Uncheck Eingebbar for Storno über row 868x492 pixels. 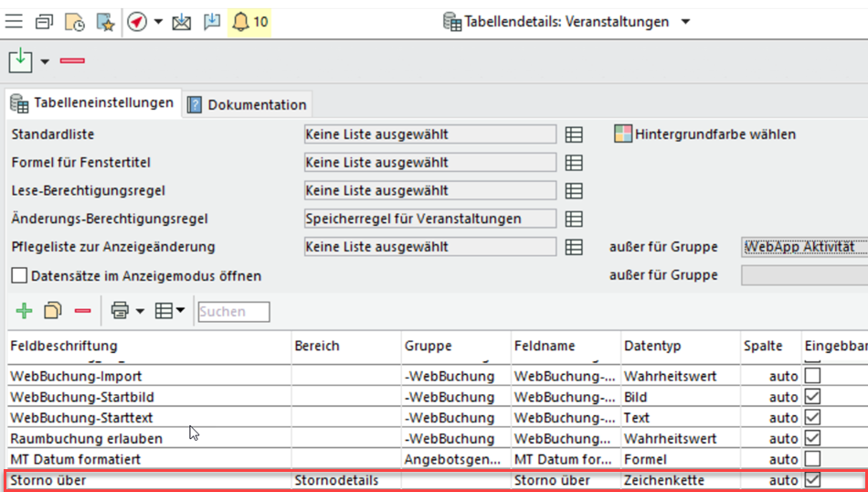click(x=812, y=479)
